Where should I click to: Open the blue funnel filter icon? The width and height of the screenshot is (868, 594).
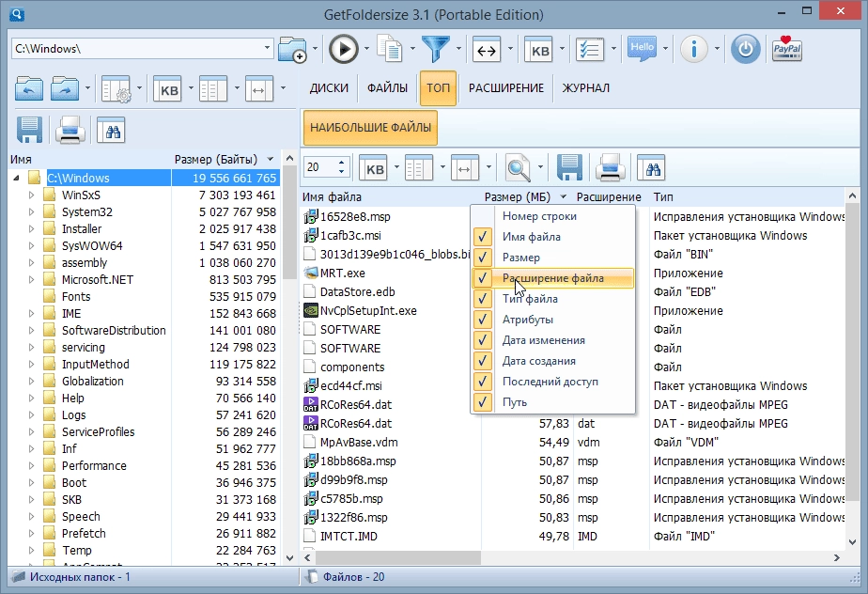(x=436, y=49)
